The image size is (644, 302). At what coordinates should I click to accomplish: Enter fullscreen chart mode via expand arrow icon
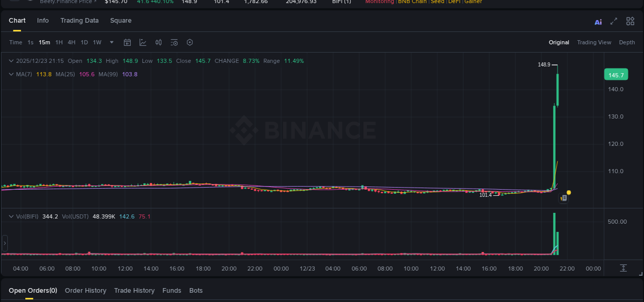[614, 21]
